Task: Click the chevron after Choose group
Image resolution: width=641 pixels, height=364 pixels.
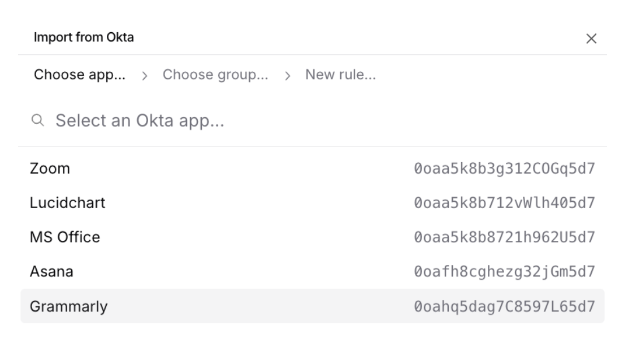Action: coord(287,76)
